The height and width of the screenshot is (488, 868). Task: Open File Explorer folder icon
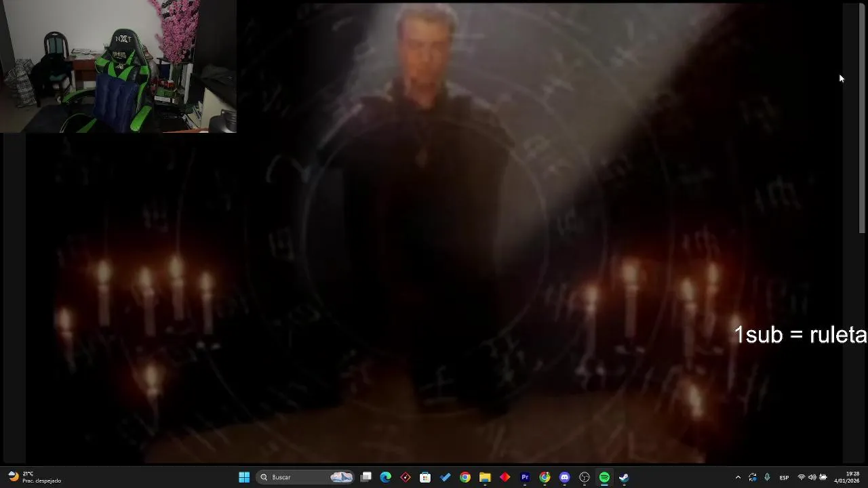[x=485, y=477]
